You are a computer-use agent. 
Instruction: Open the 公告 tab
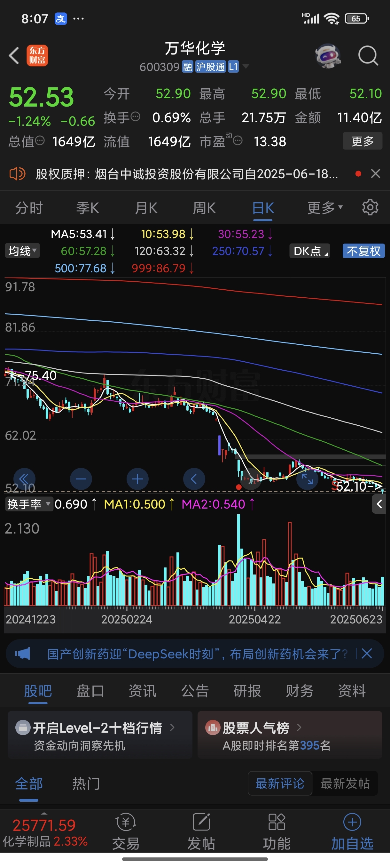[195, 691]
